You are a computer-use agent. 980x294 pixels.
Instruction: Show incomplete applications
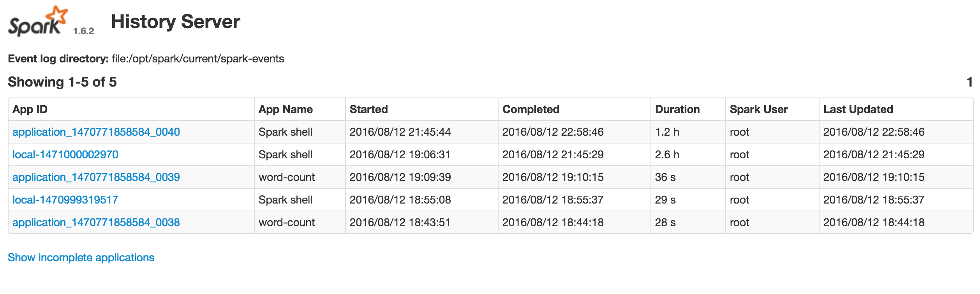(x=81, y=257)
